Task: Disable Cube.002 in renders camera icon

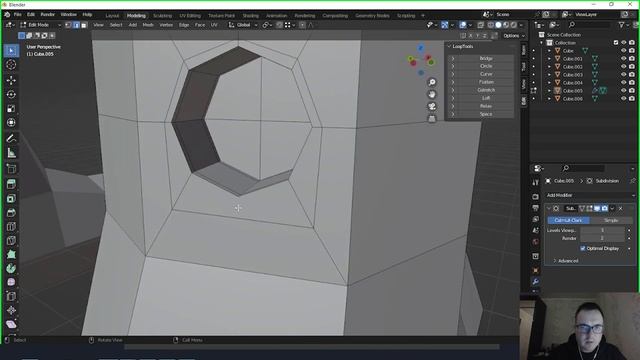Action: [632, 67]
